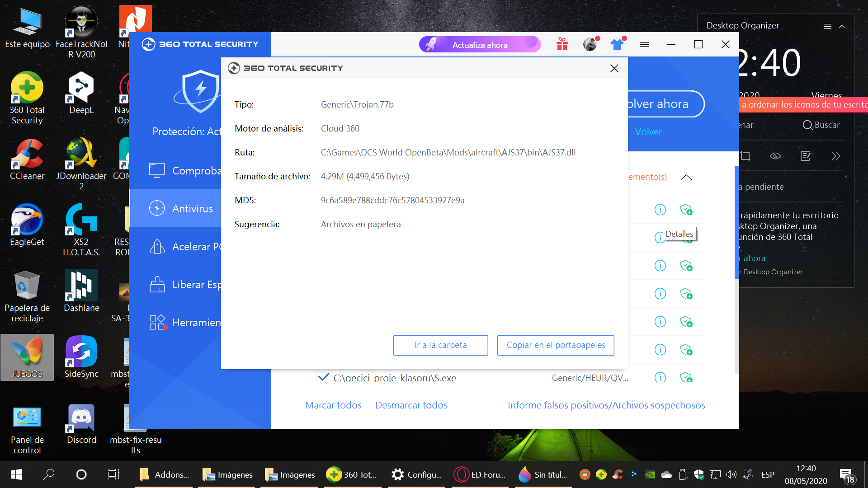Open Windows Start menu
The width and height of the screenshot is (868, 488).
coord(16,474)
